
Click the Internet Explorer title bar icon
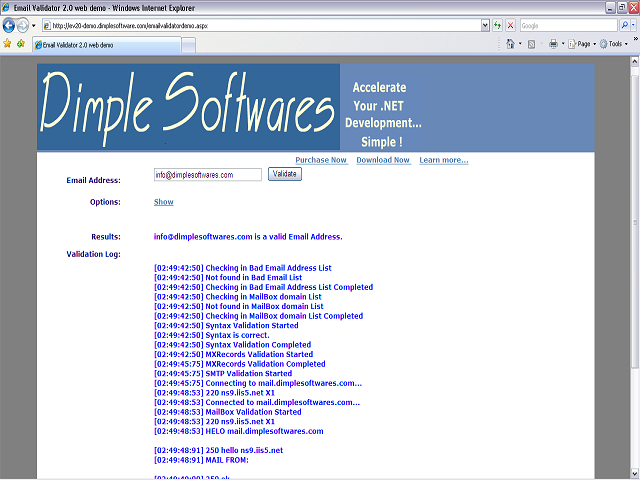6,7
